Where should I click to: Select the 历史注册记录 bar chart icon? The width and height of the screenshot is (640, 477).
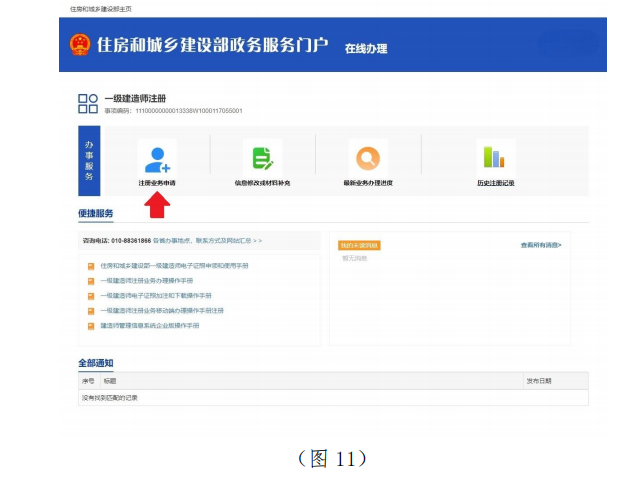click(x=495, y=157)
